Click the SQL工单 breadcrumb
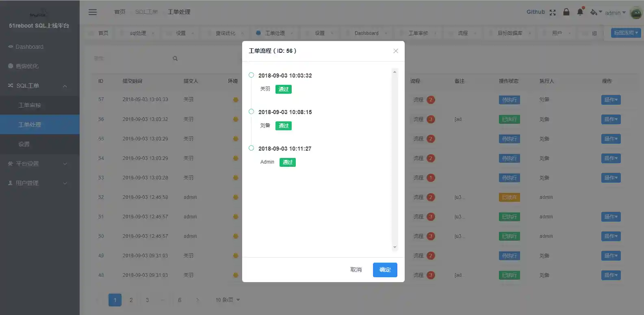This screenshot has height=315, width=644. (146, 12)
